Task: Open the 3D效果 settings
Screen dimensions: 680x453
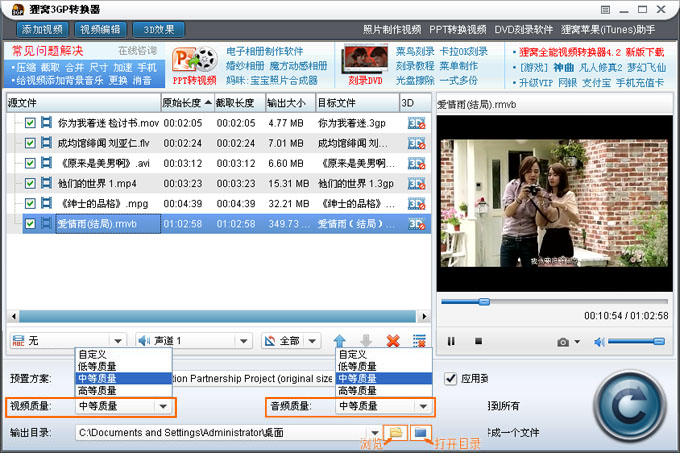Action: (x=159, y=29)
